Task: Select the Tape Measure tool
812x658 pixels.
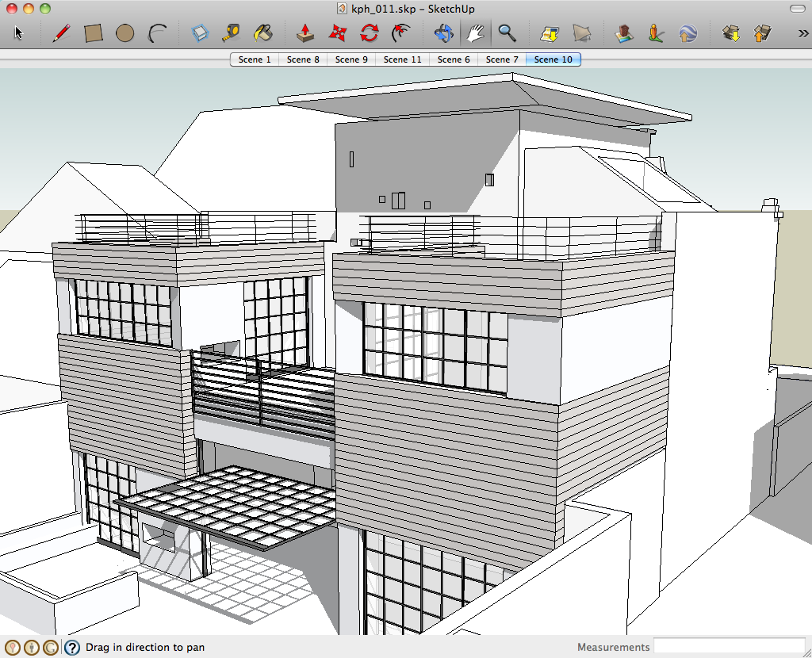Action: 232,33
